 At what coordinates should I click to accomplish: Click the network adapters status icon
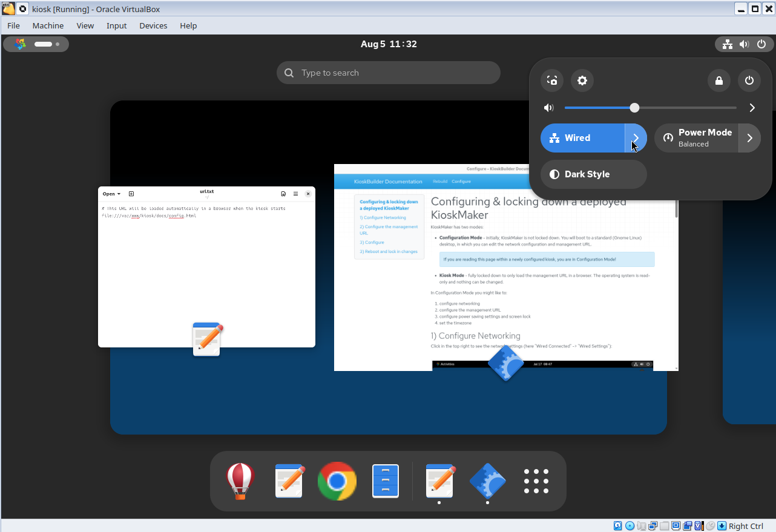[x=653, y=526]
